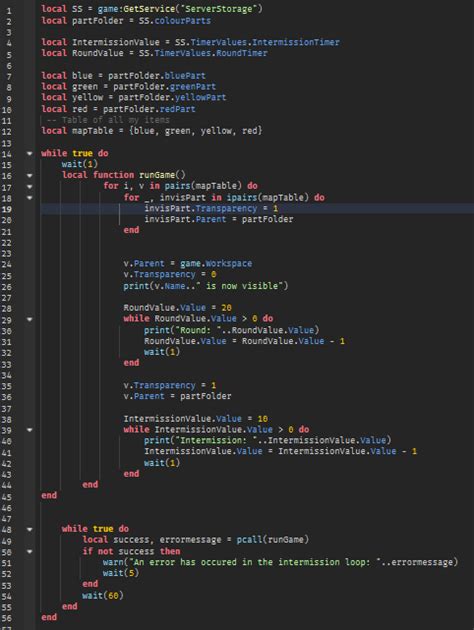Collapse the runGame function fold arrow
The height and width of the screenshot is (630, 474).
[x=29, y=175]
